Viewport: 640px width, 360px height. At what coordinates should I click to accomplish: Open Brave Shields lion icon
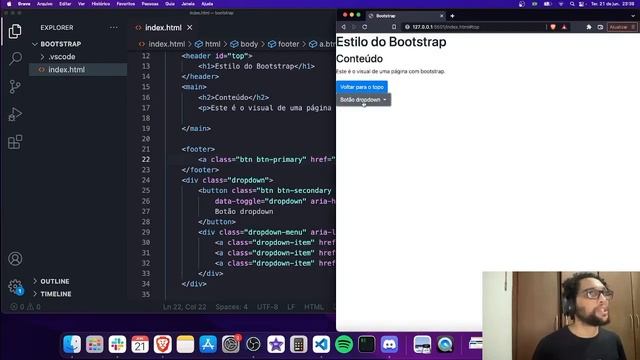coord(553,27)
